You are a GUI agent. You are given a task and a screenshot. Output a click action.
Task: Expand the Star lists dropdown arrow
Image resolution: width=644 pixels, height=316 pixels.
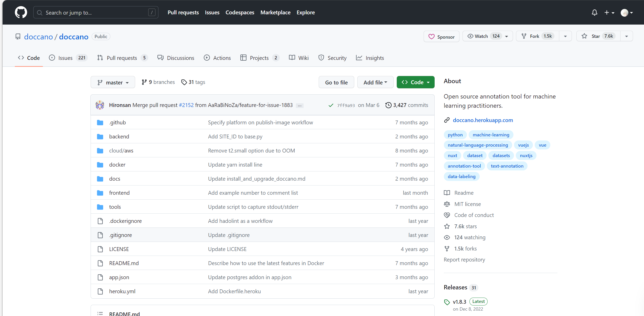click(627, 36)
